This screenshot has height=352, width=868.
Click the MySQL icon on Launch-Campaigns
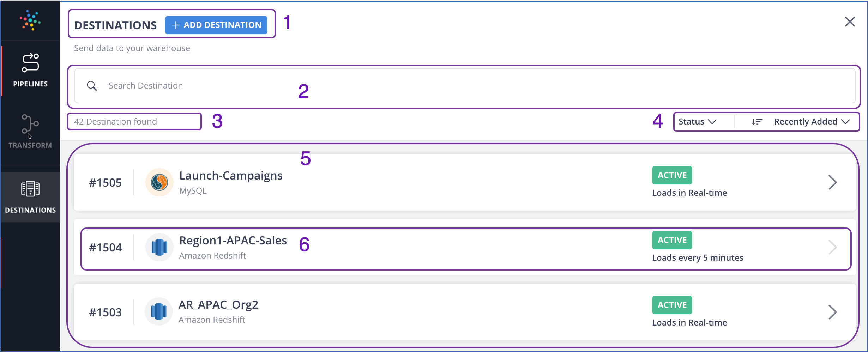[x=159, y=182]
